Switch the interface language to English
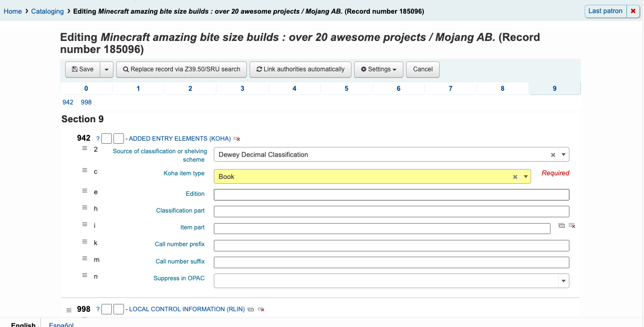Image resolution: width=644 pixels, height=327 pixels. tap(23, 324)
